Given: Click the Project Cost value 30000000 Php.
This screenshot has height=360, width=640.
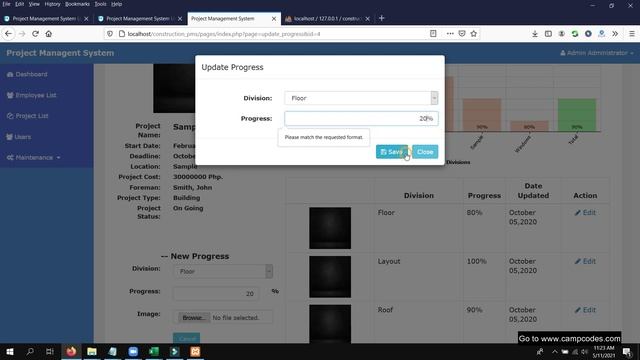Looking at the screenshot, I should (x=198, y=177).
